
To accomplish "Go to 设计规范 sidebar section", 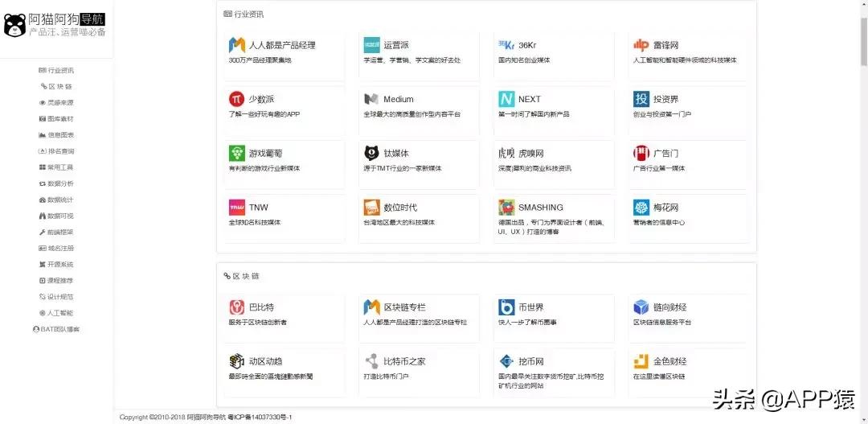I will [56, 297].
